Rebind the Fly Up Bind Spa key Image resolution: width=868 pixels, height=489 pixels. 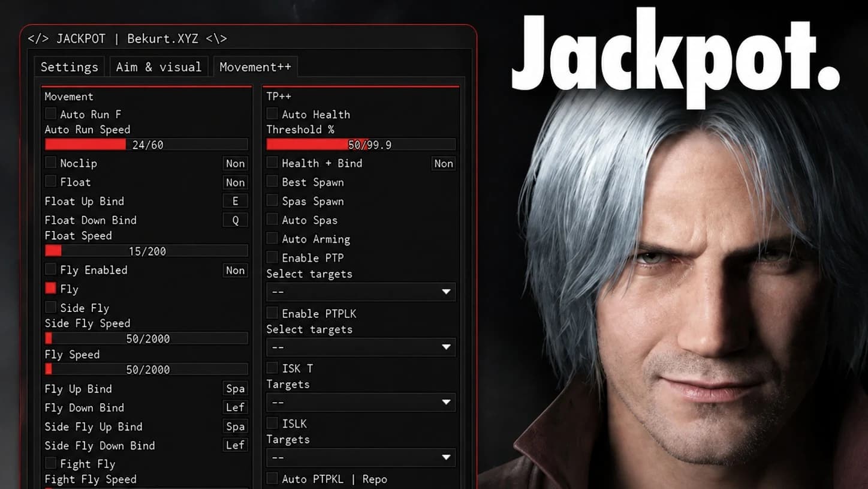pyautogui.click(x=235, y=388)
